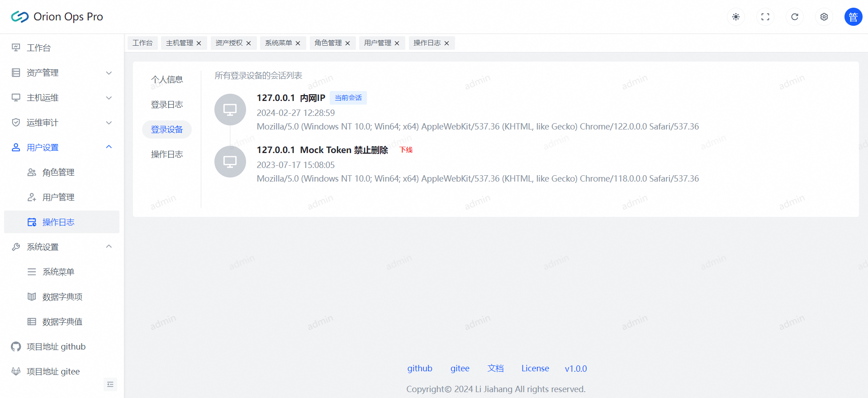The width and height of the screenshot is (868, 398).
Task: Expand the 主机运维 sidebar menu
Action: pyautogui.click(x=62, y=97)
